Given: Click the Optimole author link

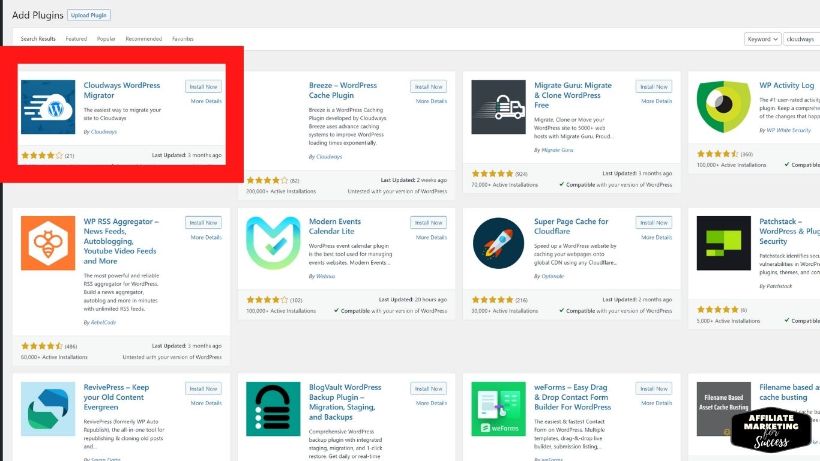Looking at the screenshot, I should click(x=553, y=276).
